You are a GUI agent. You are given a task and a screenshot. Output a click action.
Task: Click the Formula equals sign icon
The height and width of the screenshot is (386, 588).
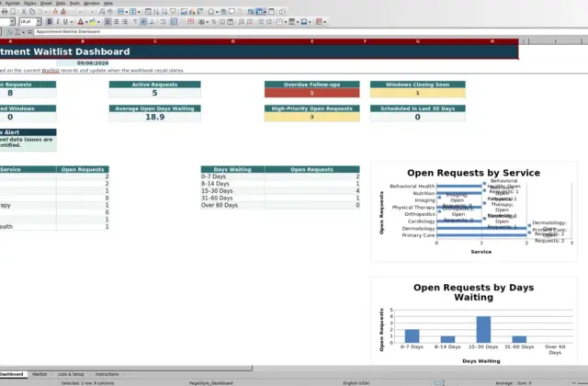pyautogui.click(x=29, y=32)
